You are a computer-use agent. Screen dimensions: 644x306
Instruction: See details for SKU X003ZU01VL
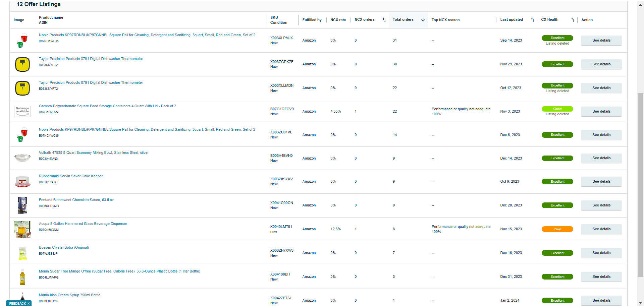pos(601,135)
